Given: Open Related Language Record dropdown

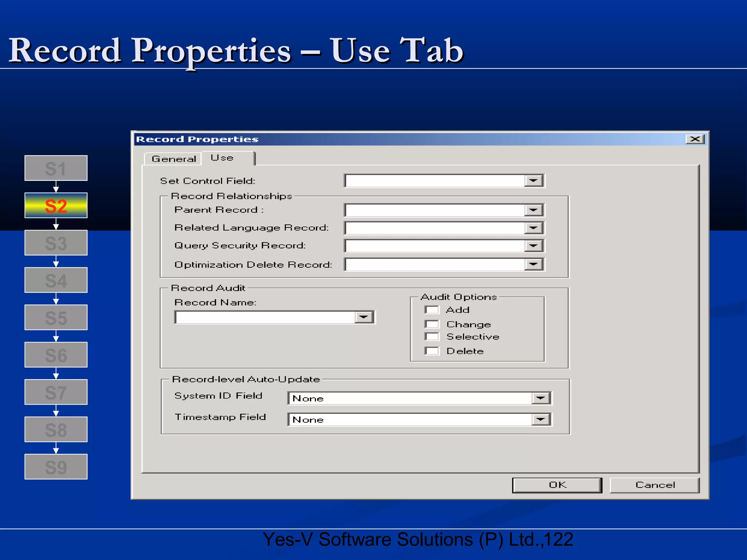Looking at the screenshot, I should tap(534, 228).
